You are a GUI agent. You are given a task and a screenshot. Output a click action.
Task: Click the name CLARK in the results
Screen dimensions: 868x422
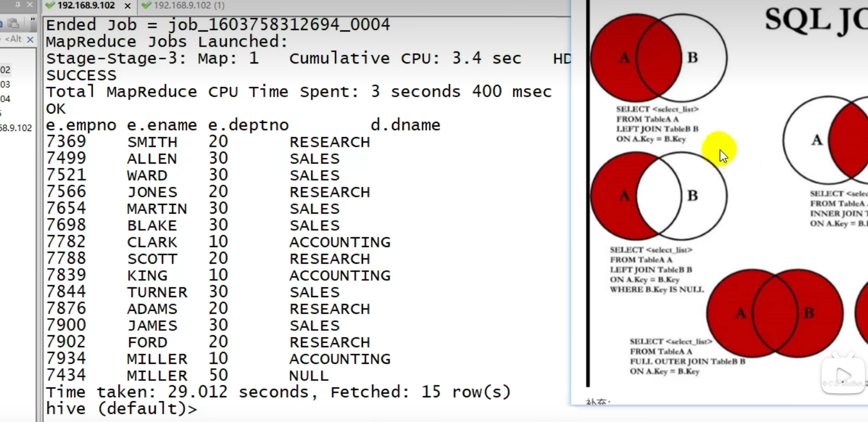tap(153, 242)
